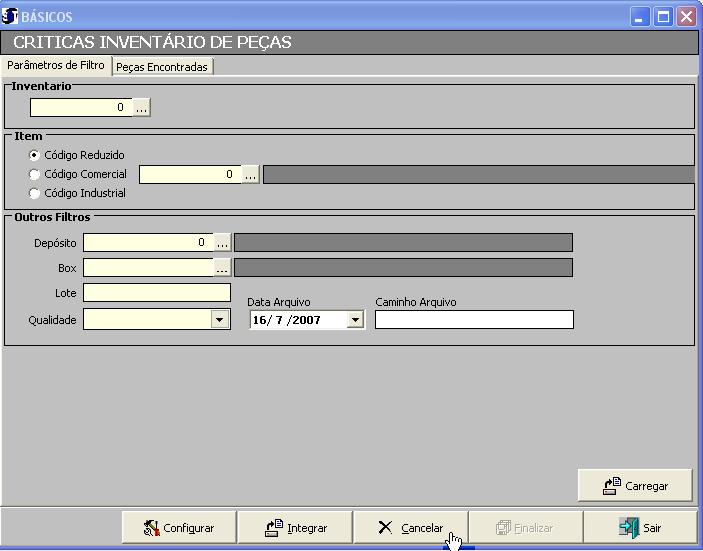
Task: Focus the Caminho Arquivo text field
Action: [474, 320]
